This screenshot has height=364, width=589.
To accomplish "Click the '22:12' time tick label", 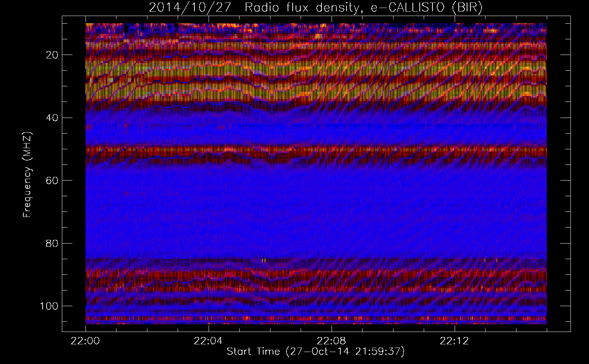I will tap(454, 341).
